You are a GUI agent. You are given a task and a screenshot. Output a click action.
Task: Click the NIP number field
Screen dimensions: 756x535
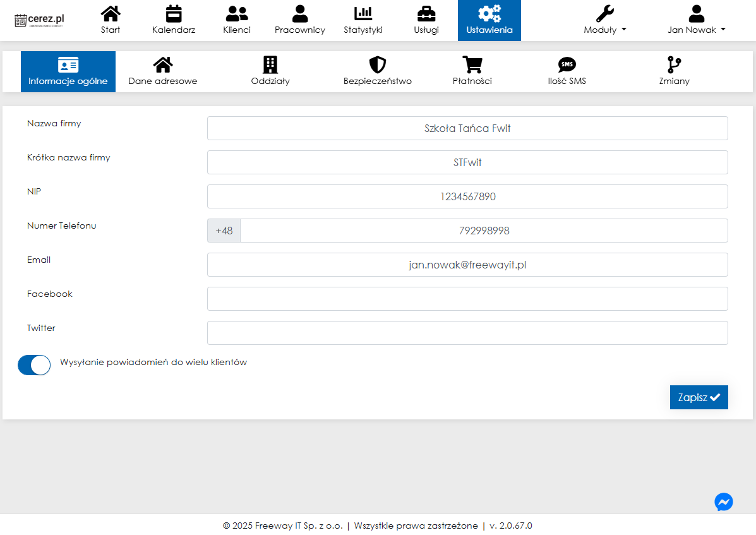pyautogui.click(x=467, y=196)
